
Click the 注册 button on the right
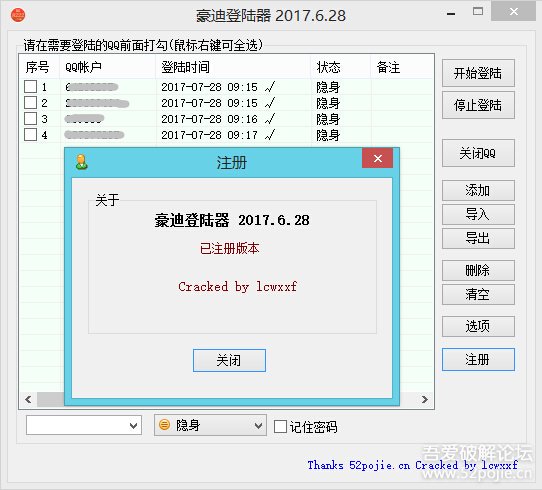478,360
